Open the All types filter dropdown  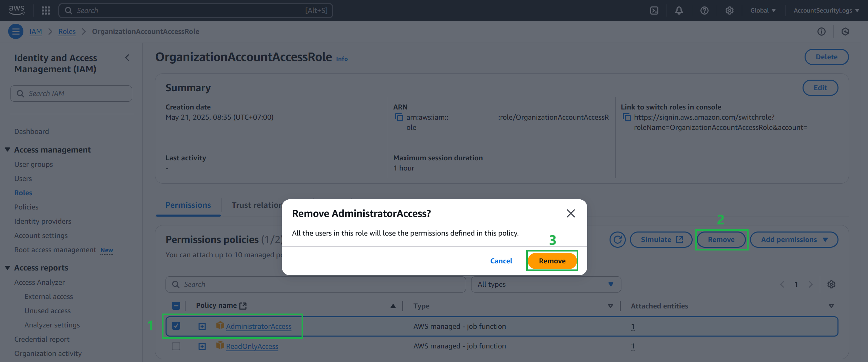[546, 284]
